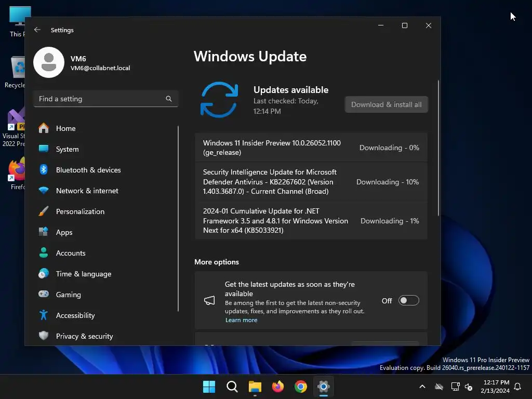This screenshot has height=399, width=532.
Task: Click Downloading - 10% status text
Action: [x=388, y=182]
